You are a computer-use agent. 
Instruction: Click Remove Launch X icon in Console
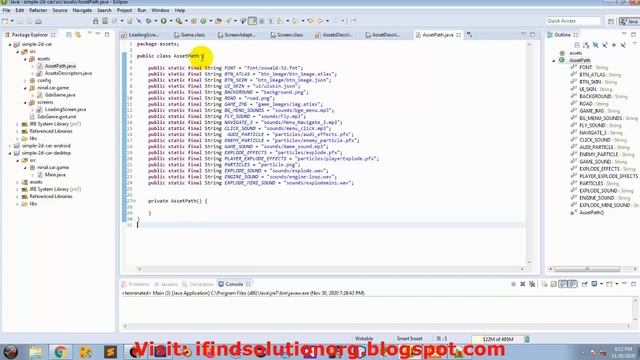pos(522,284)
